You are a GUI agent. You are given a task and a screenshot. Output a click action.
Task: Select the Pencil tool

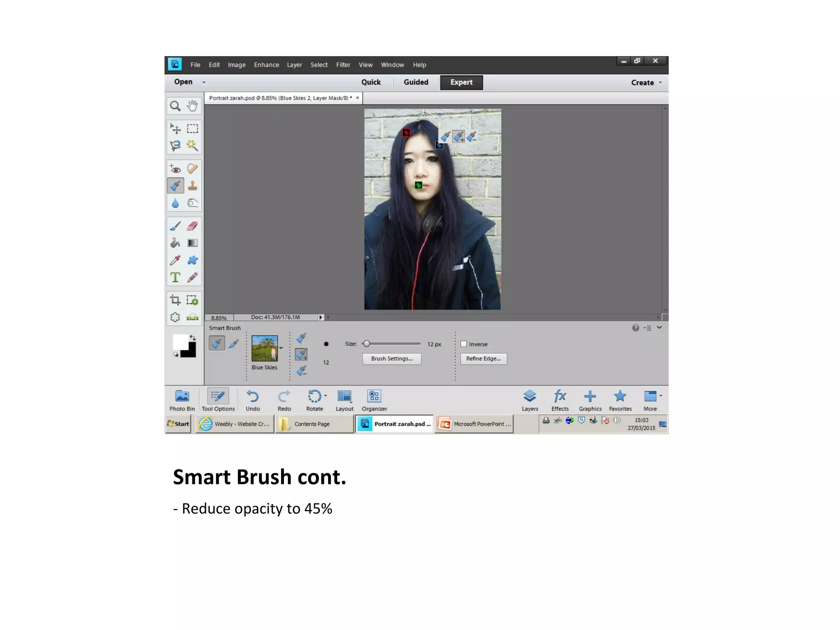(192, 277)
